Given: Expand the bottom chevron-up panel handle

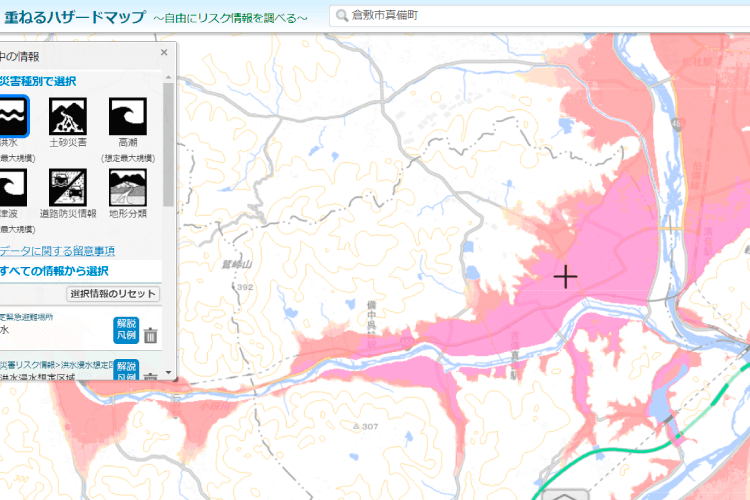Looking at the screenshot, I should coord(564,495).
